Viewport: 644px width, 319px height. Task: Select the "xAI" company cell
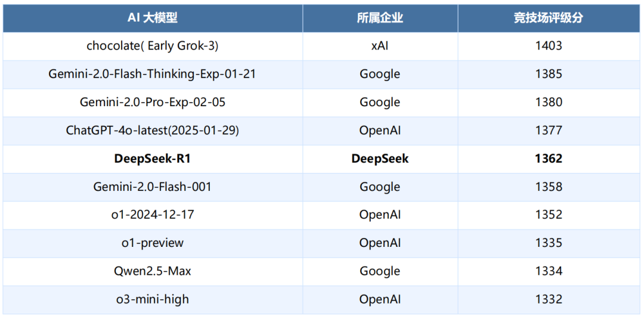(380, 46)
